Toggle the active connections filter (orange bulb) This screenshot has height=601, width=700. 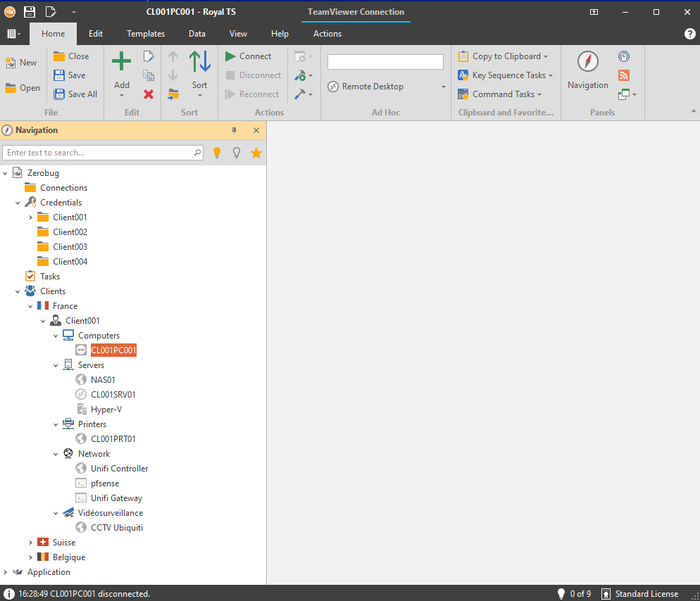[217, 153]
